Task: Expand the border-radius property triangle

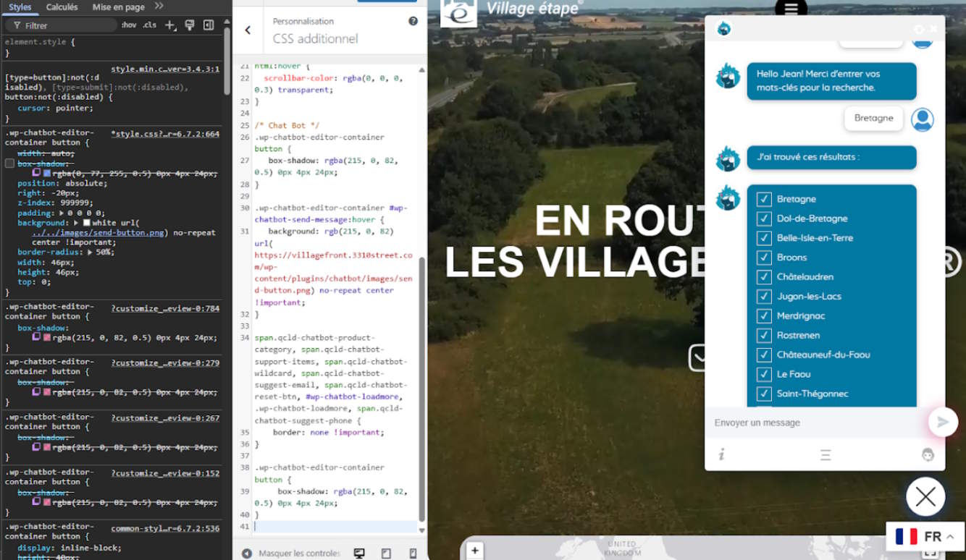Action: pyautogui.click(x=90, y=253)
